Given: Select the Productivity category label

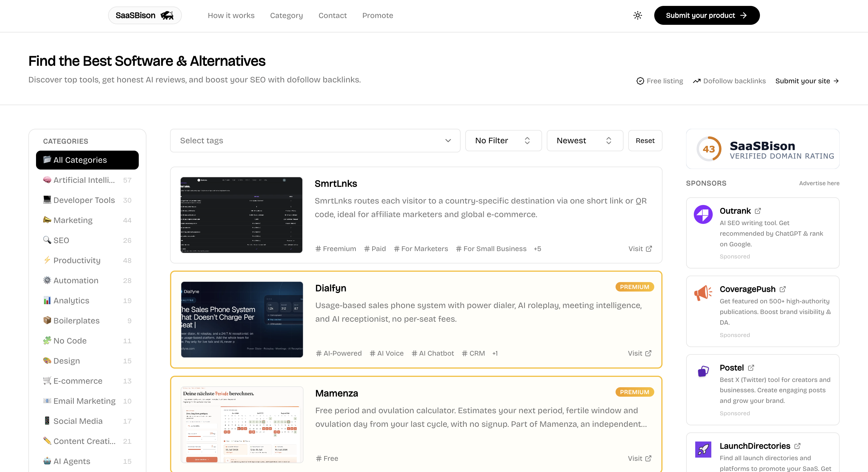Looking at the screenshot, I should 77,260.
